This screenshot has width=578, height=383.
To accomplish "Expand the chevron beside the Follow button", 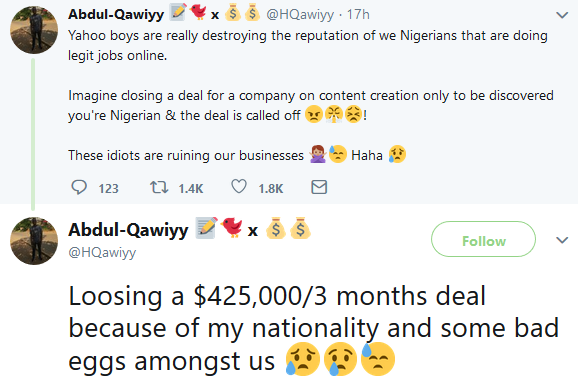I will coord(562,240).
